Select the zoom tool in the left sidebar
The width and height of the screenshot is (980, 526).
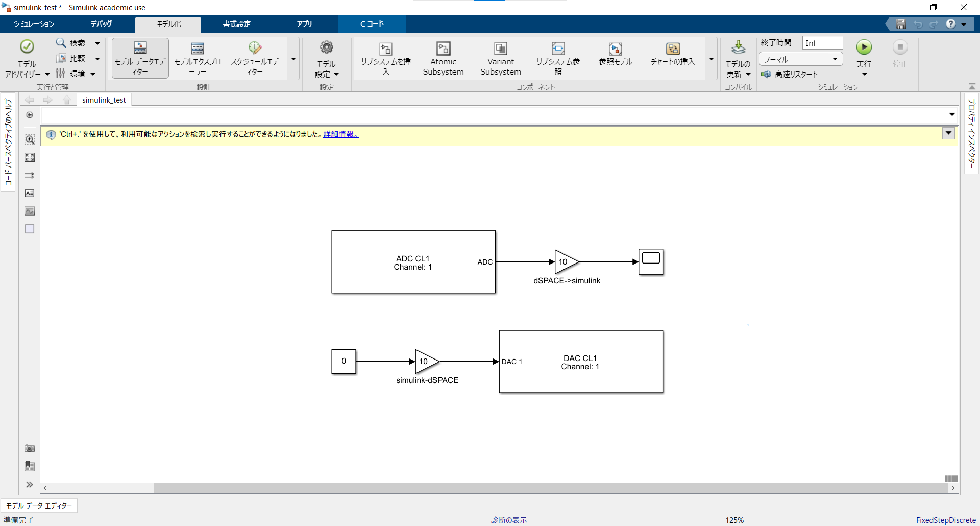[30, 140]
